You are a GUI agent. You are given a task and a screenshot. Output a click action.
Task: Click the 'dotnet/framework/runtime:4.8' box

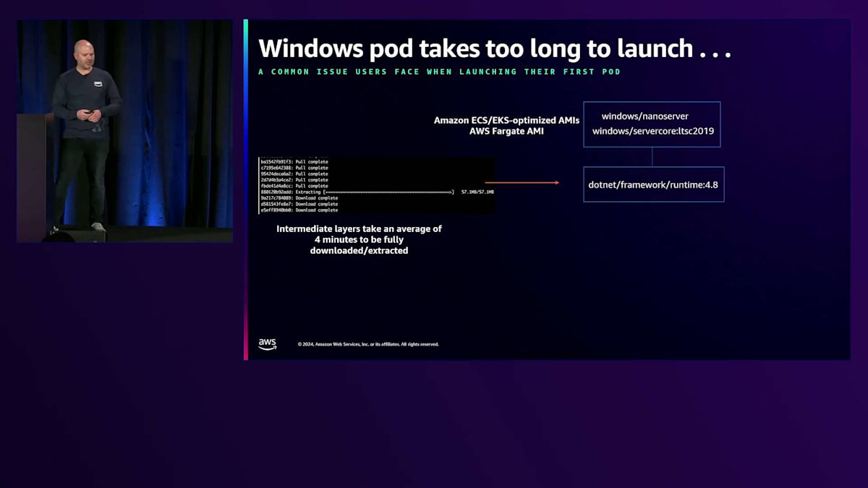point(653,185)
